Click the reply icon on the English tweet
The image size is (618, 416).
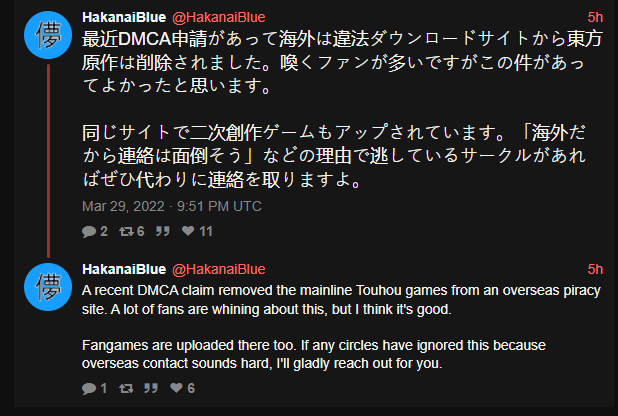tap(89, 387)
